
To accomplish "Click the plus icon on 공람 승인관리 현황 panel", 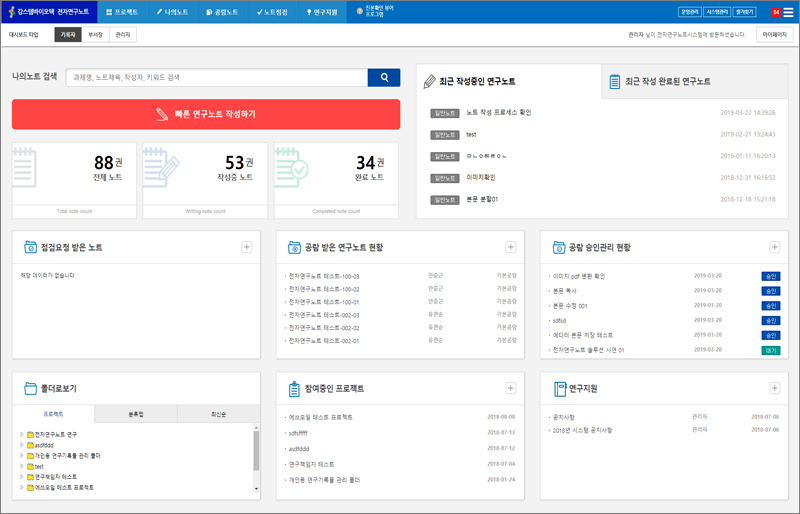I will [774, 247].
